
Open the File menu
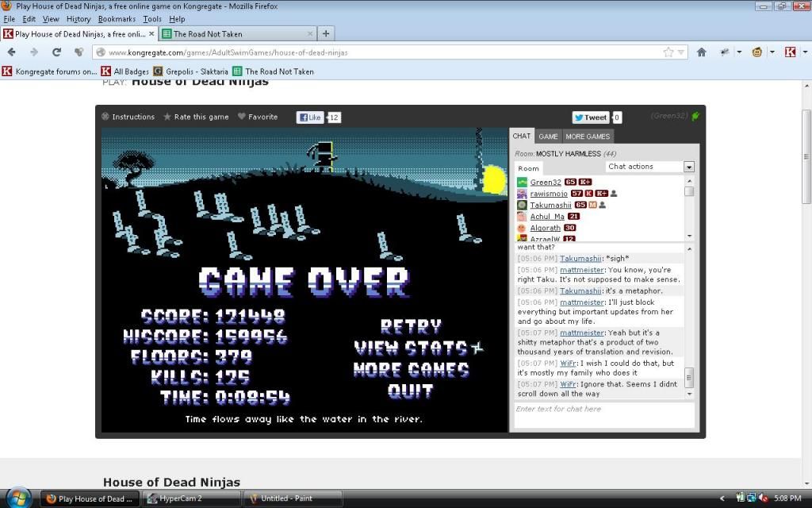[x=10, y=19]
